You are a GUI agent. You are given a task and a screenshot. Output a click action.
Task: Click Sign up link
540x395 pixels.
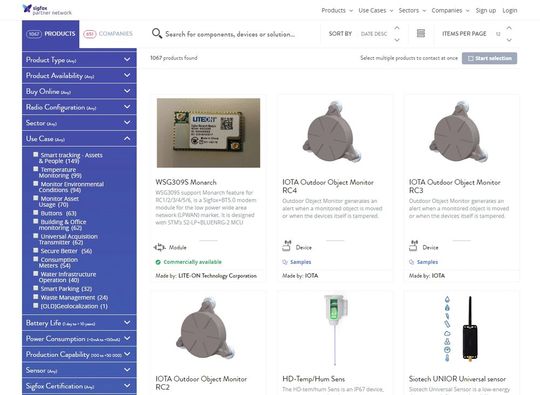(486, 10)
